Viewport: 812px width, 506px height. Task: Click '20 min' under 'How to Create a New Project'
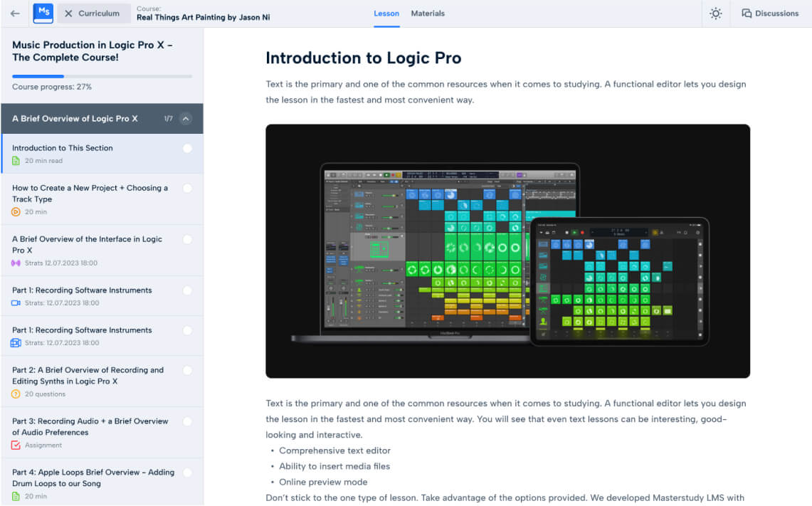click(36, 212)
